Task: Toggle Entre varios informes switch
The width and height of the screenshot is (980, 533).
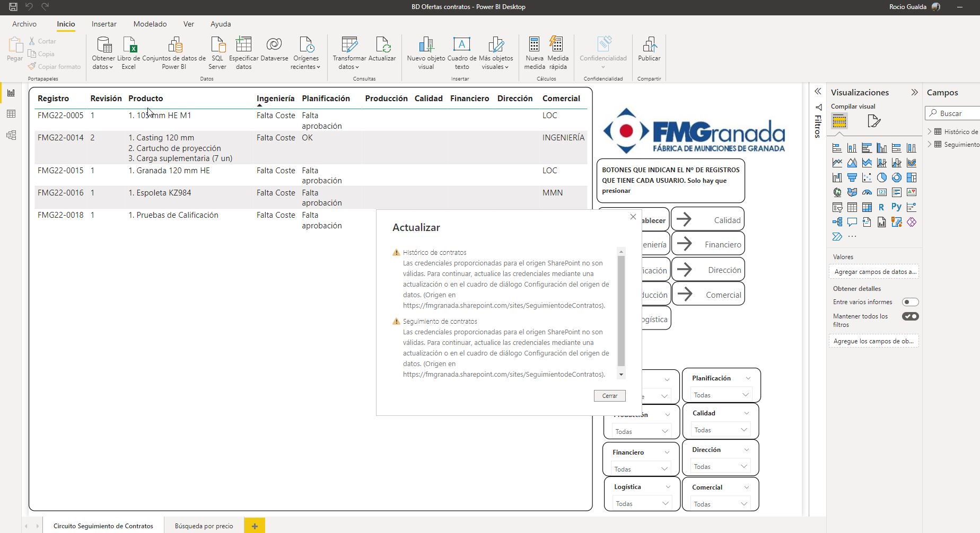Action: [911, 302]
